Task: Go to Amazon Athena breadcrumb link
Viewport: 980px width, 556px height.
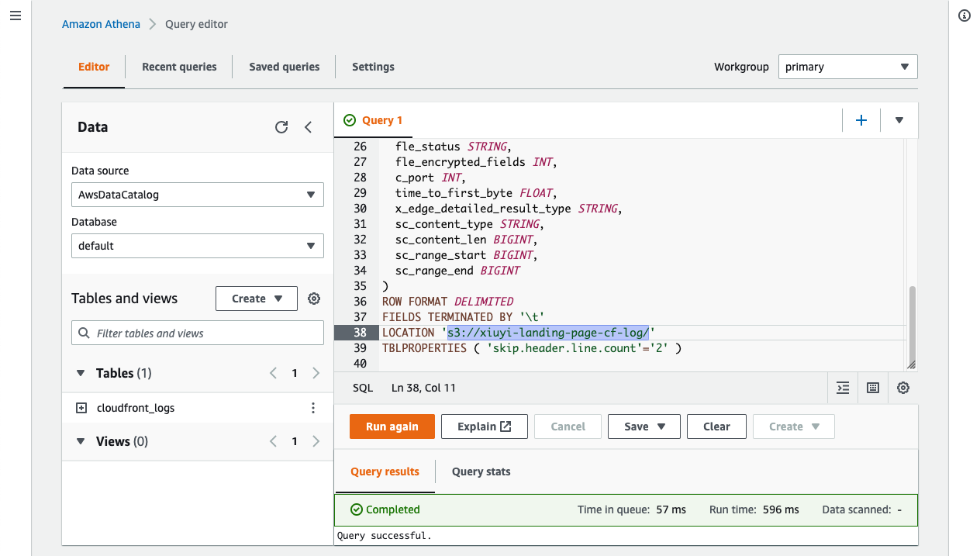Action: (101, 24)
